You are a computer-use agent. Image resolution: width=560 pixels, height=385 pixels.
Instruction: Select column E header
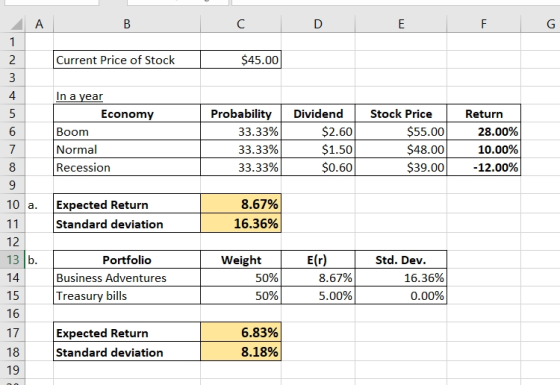[x=401, y=24]
